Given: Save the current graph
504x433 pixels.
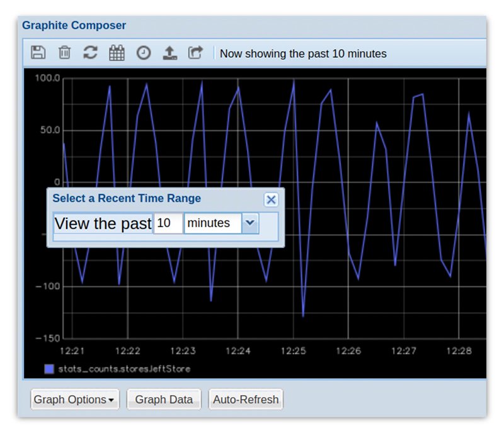Looking at the screenshot, I should [38, 53].
